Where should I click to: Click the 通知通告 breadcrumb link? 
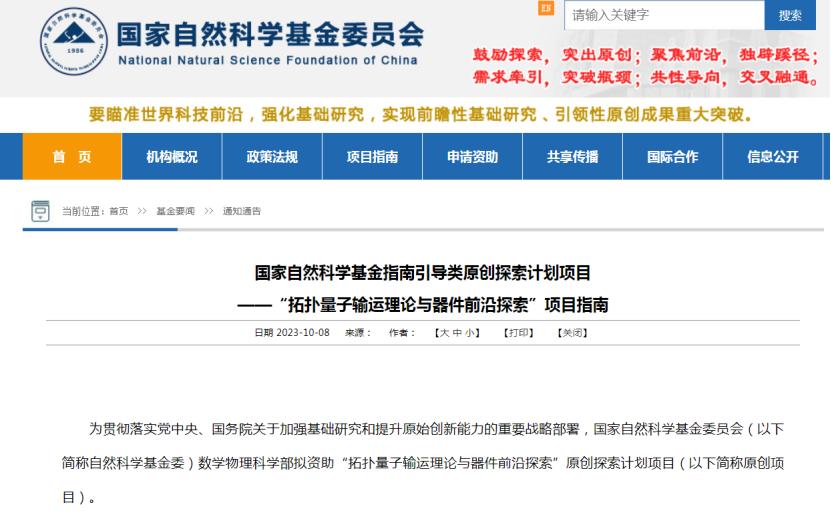pos(241,212)
